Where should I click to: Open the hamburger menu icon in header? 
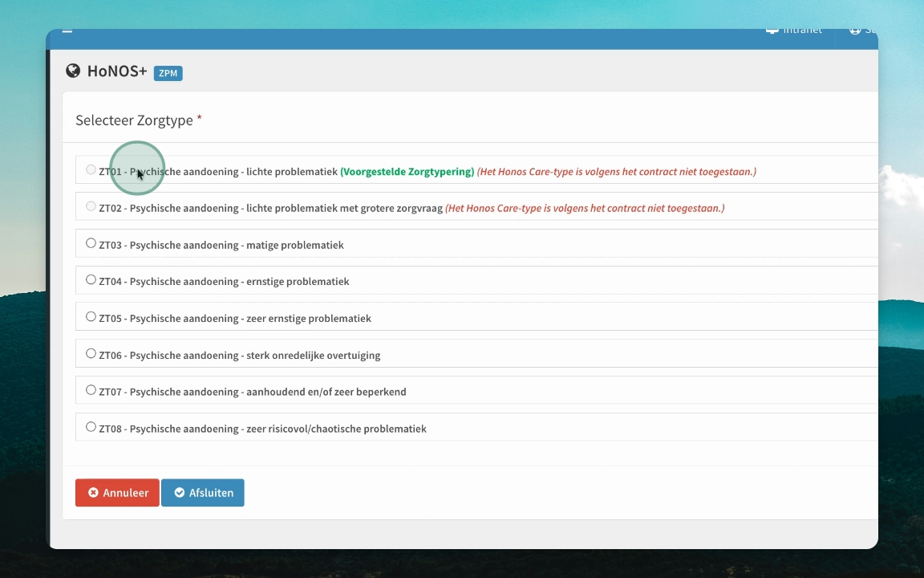67,31
